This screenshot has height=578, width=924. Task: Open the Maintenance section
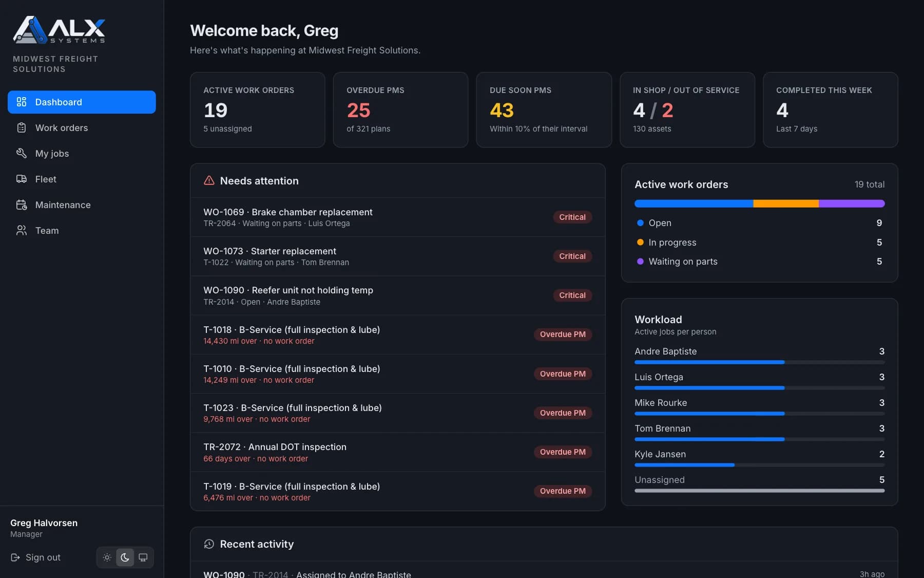82,204
